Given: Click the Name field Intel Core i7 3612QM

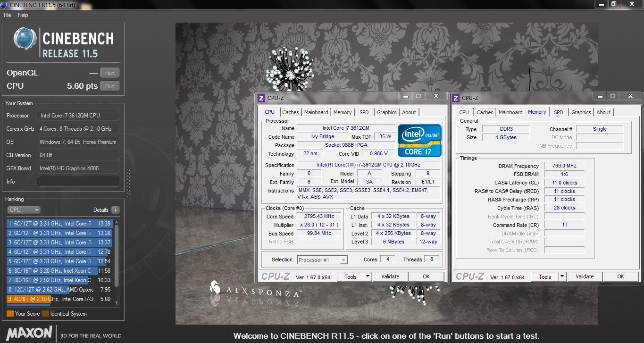Looking at the screenshot, I should 346,128.
